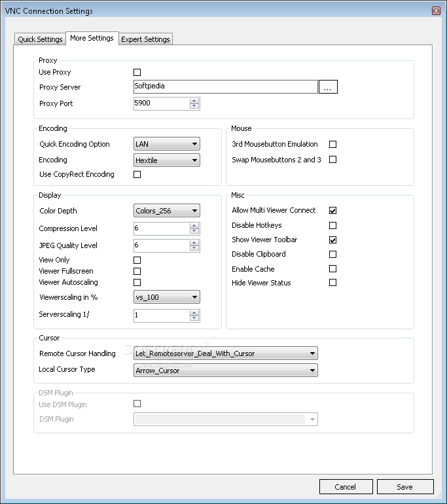Toggle the Use DSM Plugin checkbox
This screenshot has height=504, width=447.
137,404
